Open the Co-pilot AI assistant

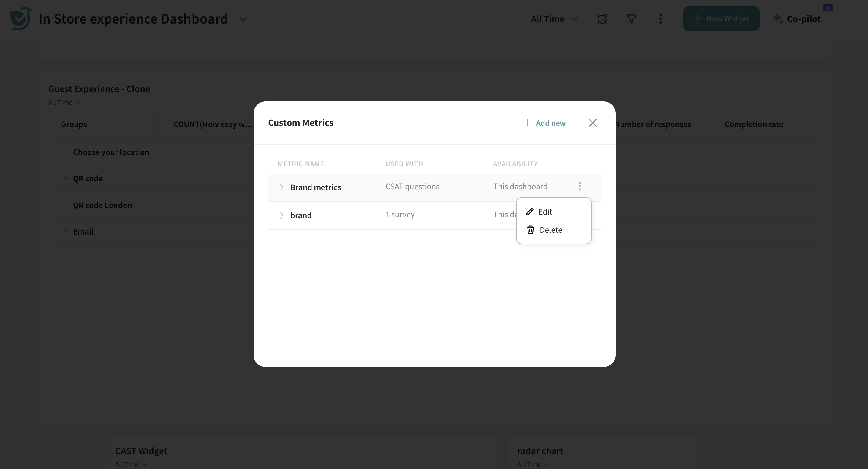pos(797,19)
